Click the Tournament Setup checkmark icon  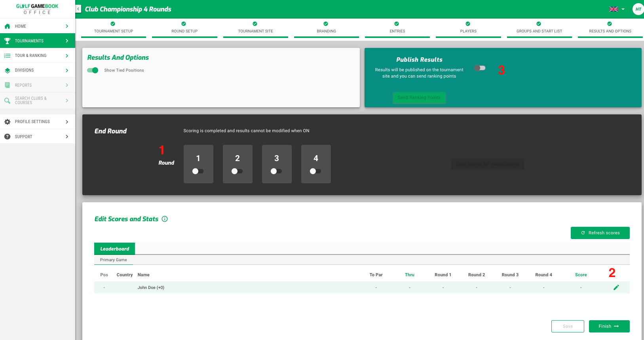113,24
